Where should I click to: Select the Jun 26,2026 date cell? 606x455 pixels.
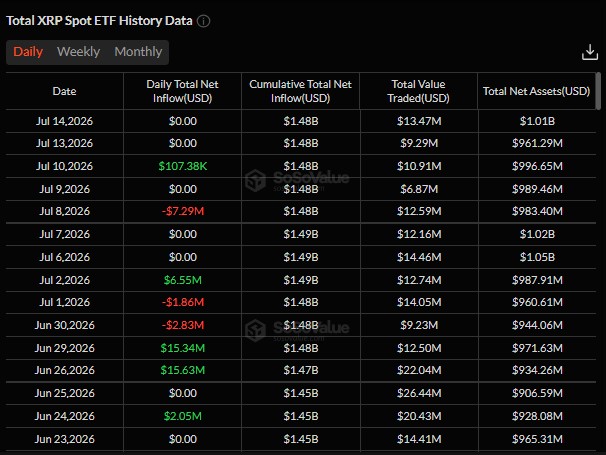(x=64, y=370)
